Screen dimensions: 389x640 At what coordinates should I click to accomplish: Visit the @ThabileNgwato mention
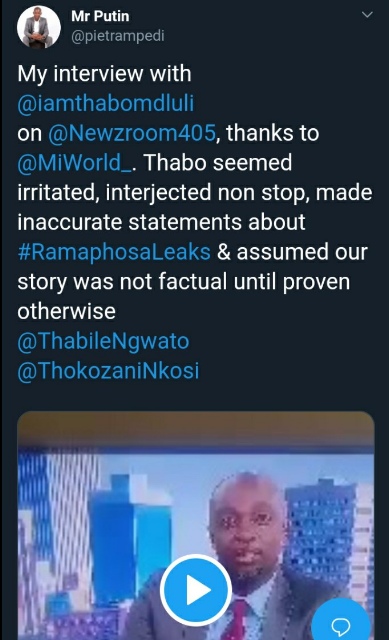point(103,341)
